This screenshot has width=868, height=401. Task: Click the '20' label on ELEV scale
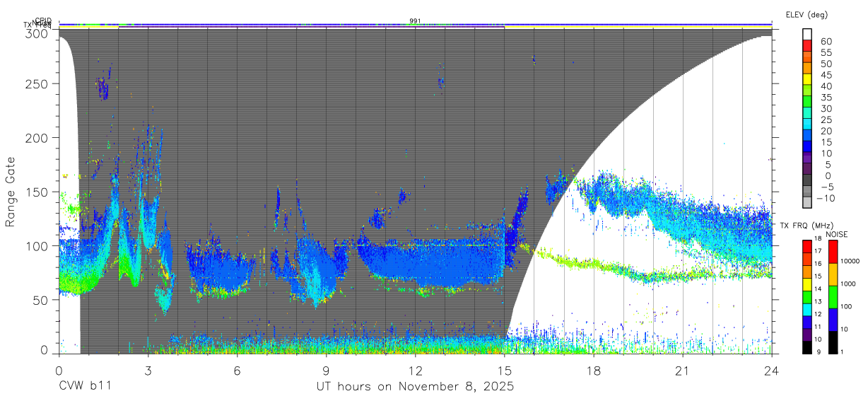click(826, 131)
